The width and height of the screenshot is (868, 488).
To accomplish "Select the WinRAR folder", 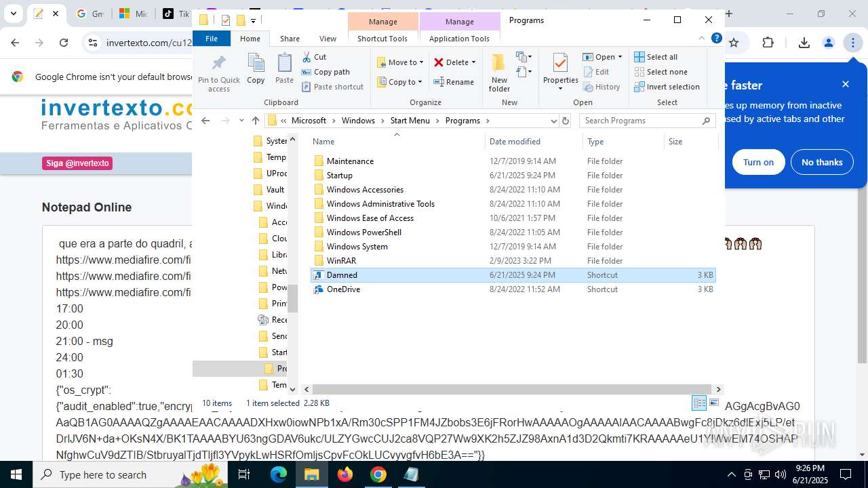I will pos(513,261).
